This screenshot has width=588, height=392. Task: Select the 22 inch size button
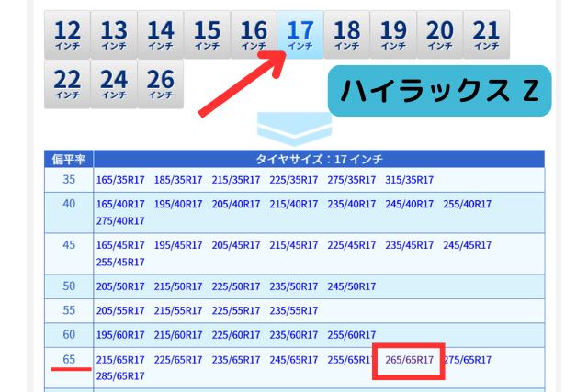[67, 84]
